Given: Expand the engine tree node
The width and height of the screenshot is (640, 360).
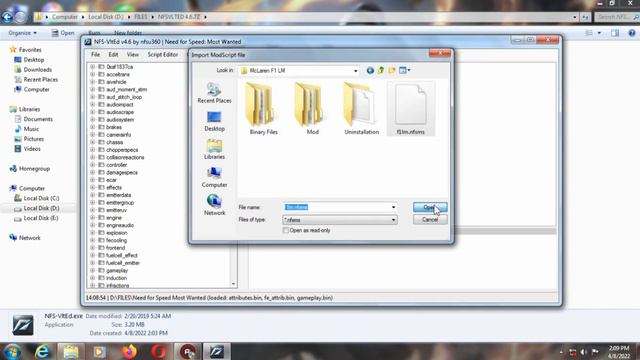Looking at the screenshot, I should pos(92,218).
